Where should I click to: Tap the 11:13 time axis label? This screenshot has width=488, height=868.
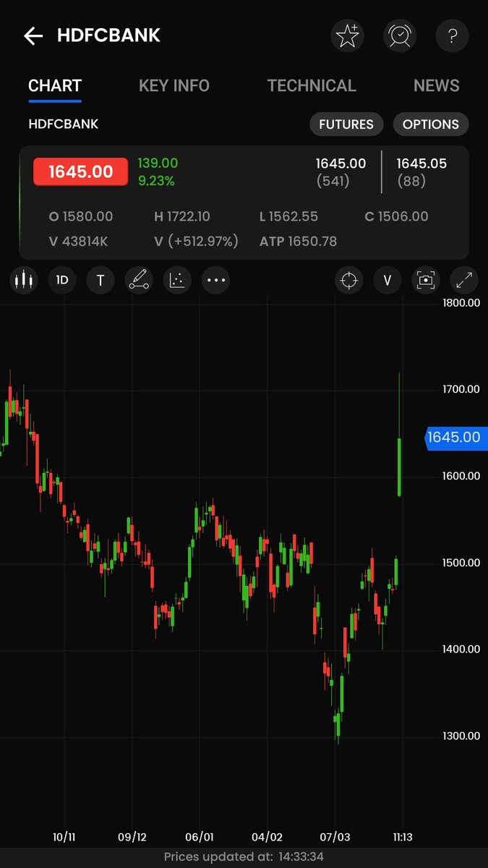(x=403, y=837)
